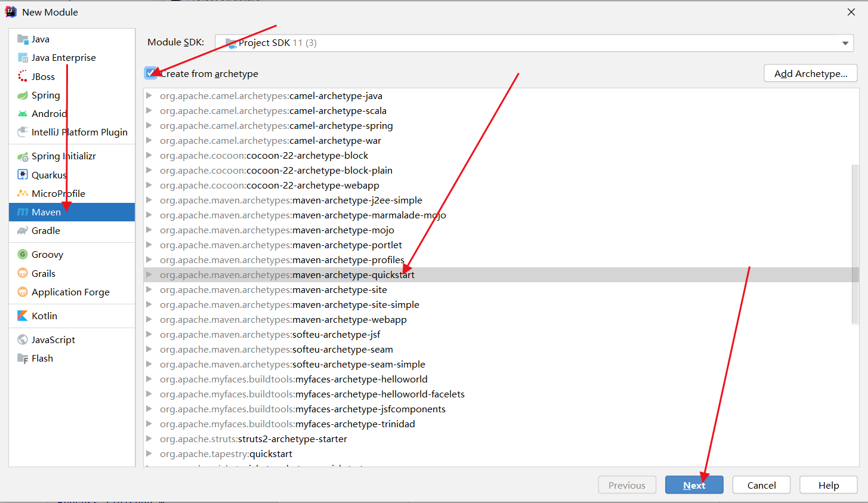This screenshot has height=503, width=868.
Task: Select Gradle in module type list
Action: pyautogui.click(x=72, y=231)
